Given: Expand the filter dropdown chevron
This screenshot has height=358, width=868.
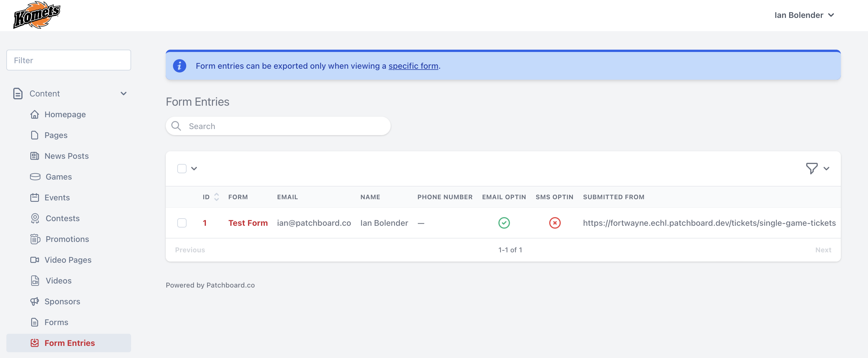Looking at the screenshot, I should tap(826, 169).
